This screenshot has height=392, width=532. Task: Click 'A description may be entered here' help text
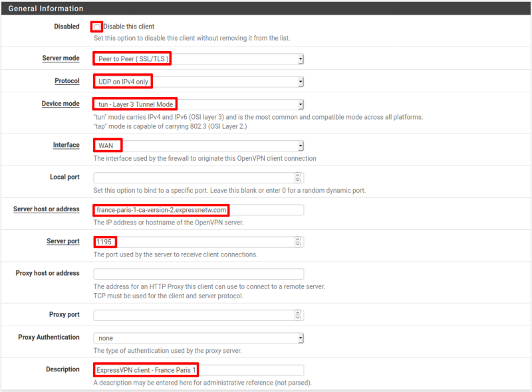203,383
